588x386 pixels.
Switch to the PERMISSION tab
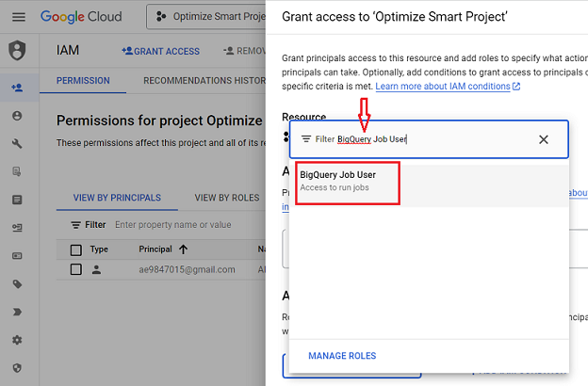click(x=83, y=81)
